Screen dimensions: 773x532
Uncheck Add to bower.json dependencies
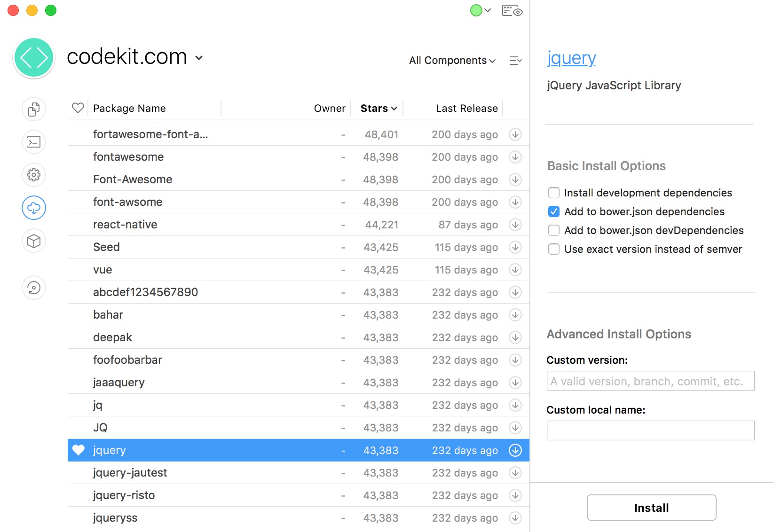[x=554, y=211]
